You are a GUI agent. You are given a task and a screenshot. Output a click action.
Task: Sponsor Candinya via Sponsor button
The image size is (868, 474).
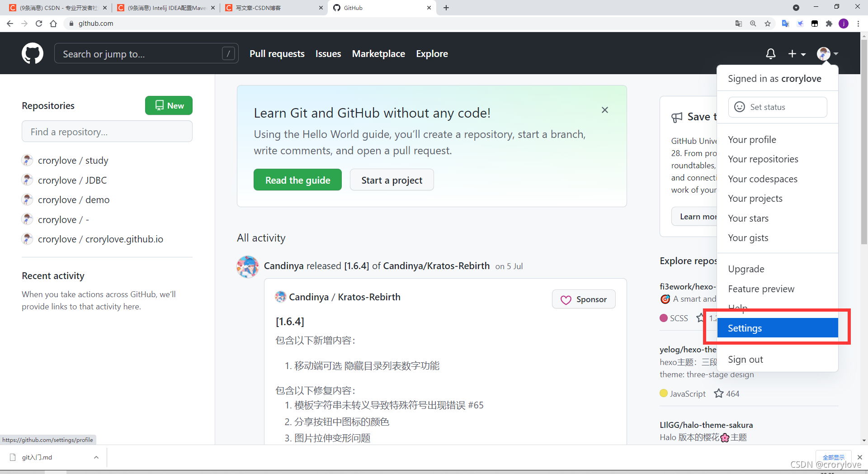pyautogui.click(x=584, y=299)
